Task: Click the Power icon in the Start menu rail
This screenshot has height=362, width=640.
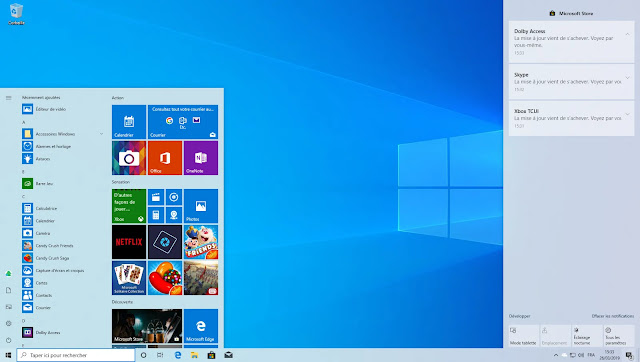Action: pyautogui.click(x=9, y=340)
